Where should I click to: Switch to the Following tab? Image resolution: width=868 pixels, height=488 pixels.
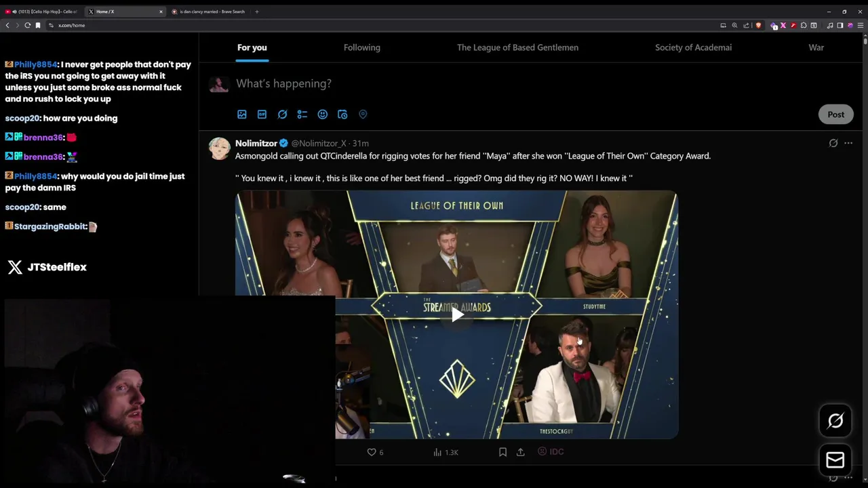362,47
